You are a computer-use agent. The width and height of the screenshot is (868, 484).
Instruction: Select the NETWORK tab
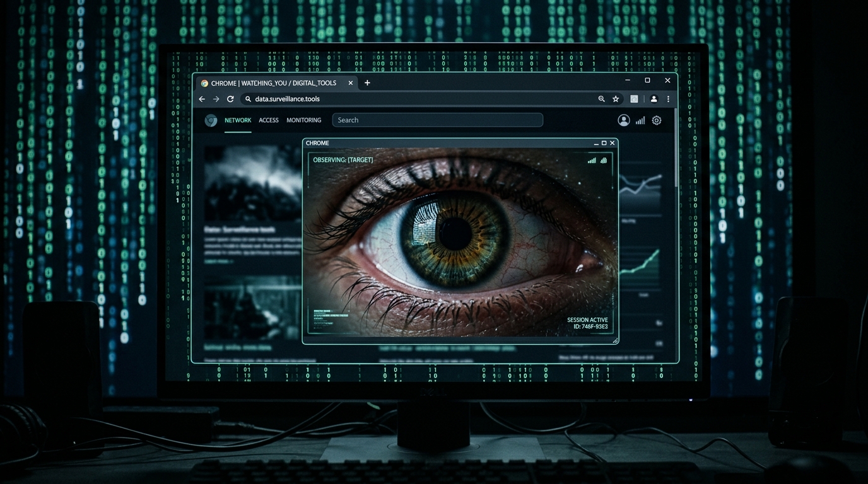pos(238,120)
